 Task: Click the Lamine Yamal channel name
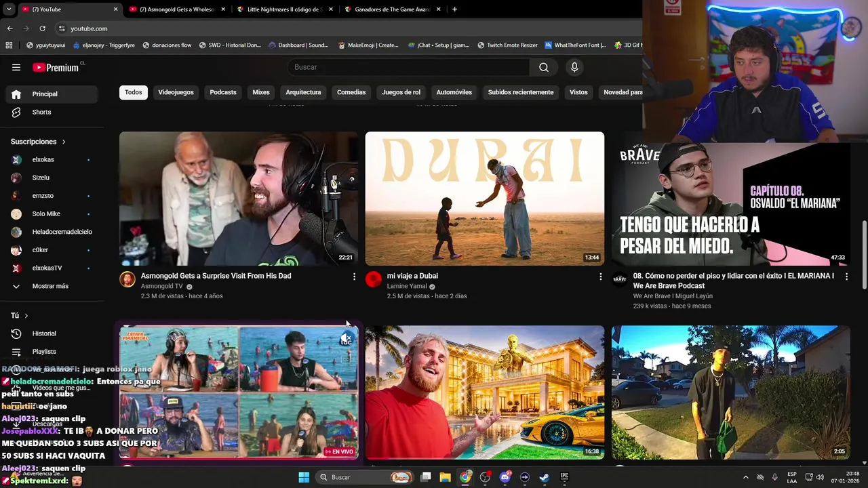[x=407, y=286]
